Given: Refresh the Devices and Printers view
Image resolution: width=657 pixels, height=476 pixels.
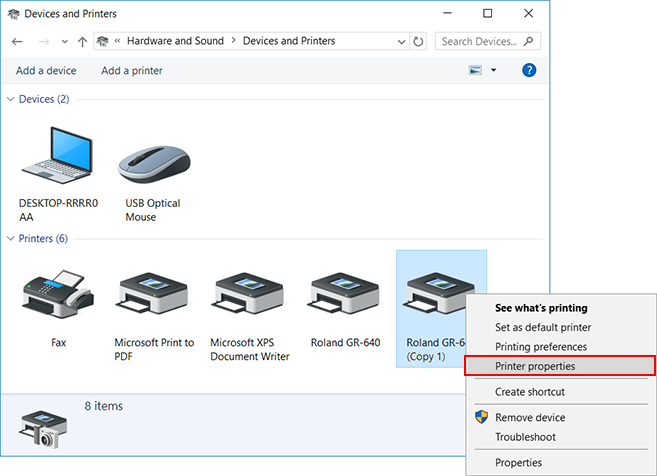Looking at the screenshot, I should (x=418, y=41).
